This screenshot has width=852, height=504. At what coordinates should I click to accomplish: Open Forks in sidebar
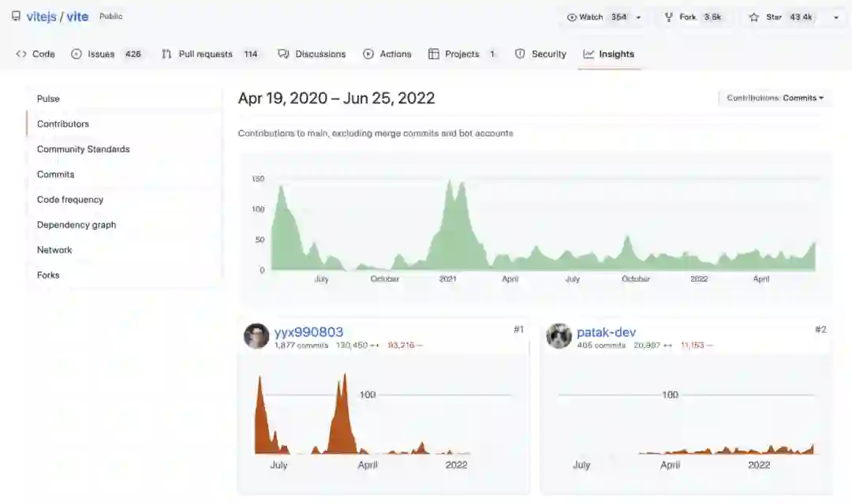pyautogui.click(x=124, y=274)
